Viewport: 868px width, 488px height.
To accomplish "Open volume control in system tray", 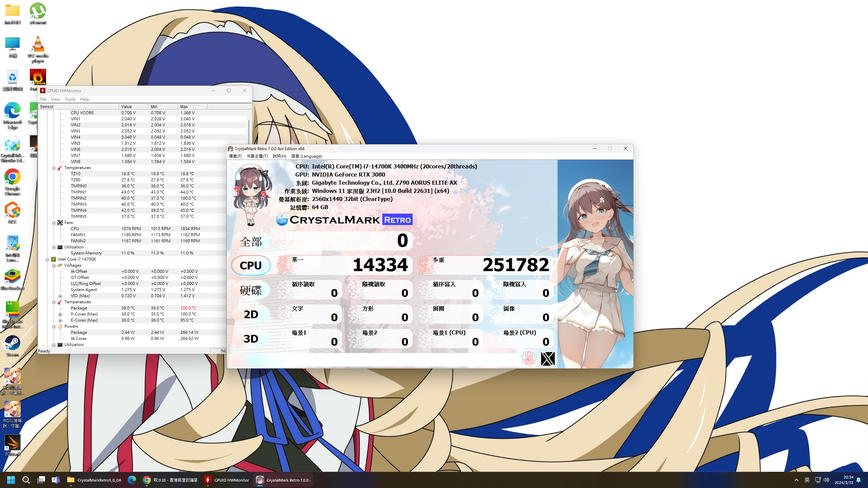I will [x=826, y=480].
